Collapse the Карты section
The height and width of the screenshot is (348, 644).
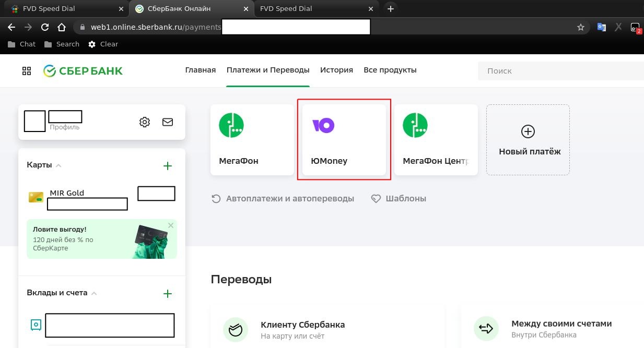click(x=58, y=165)
